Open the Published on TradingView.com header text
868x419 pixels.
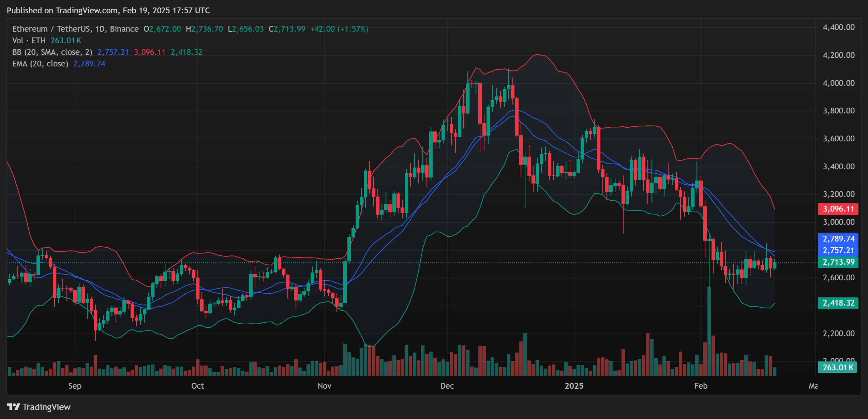click(x=108, y=11)
